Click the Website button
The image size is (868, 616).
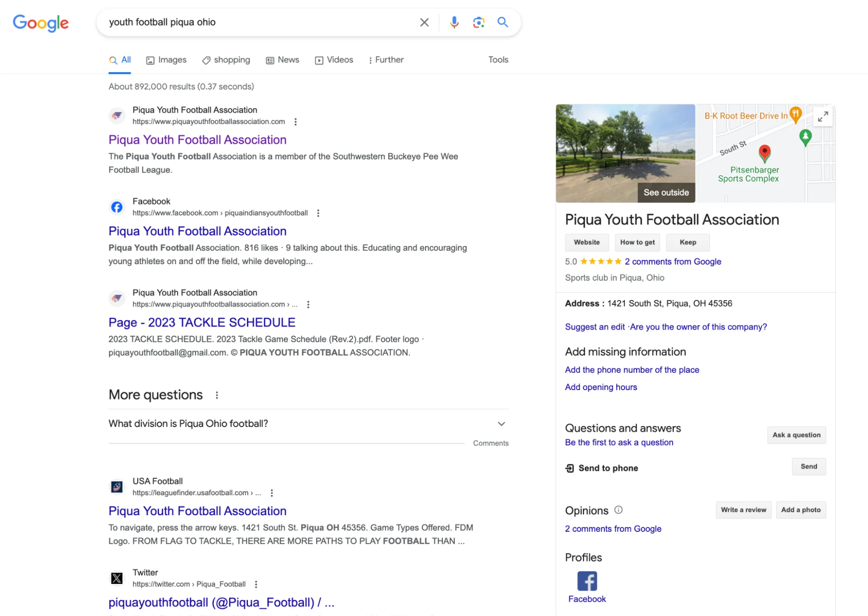587,242
